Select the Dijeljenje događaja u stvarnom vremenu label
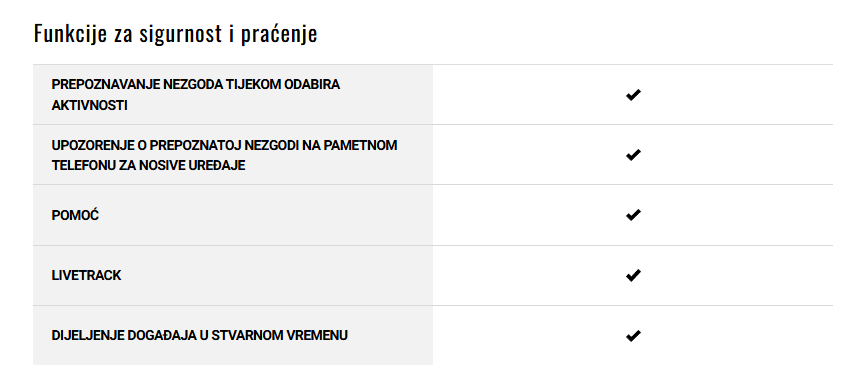862x390 pixels. 200,336
